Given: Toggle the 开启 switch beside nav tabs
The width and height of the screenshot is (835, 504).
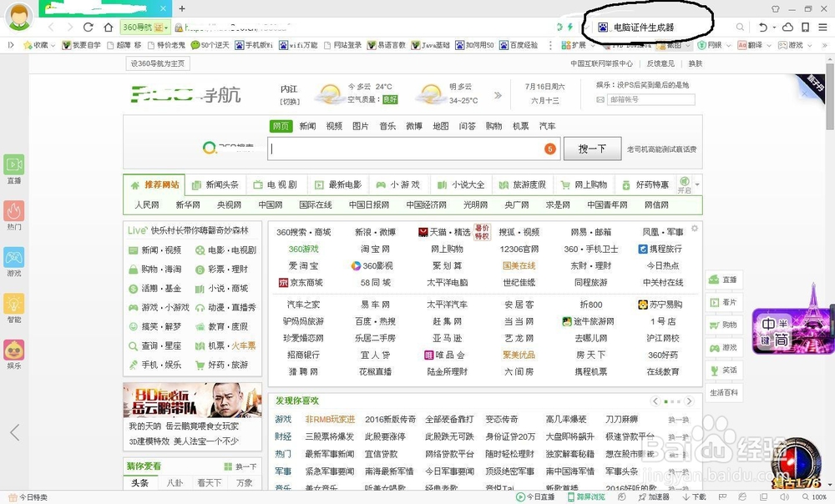Looking at the screenshot, I should pyautogui.click(x=685, y=184).
